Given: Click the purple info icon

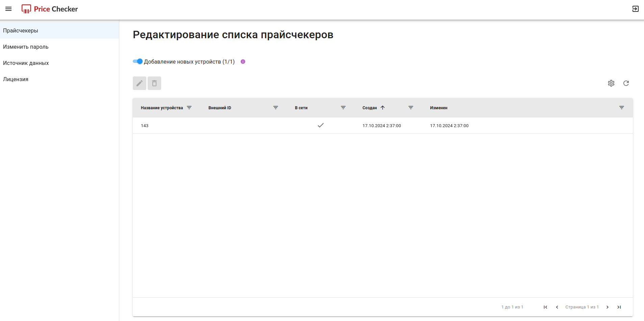Looking at the screenshot, I should click(x=243, y=62).
